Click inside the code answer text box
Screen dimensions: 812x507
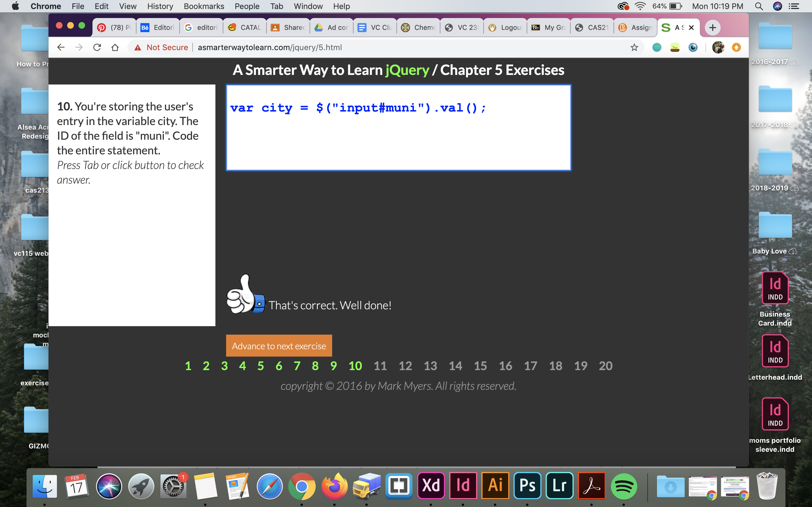pyautogui.click(x=398, y=141)
